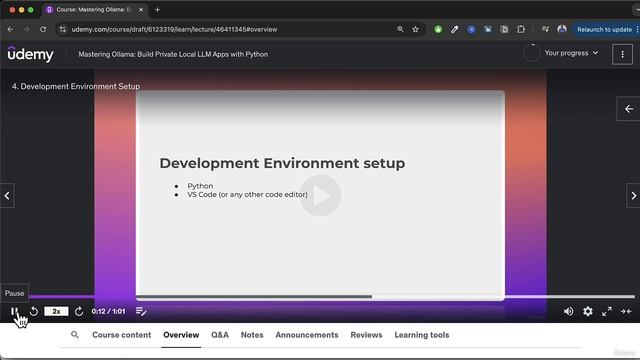This screenshot has width=640, height=360.
Task: Toggle expanded theater view
Action: pyautogui.click(x=626, y=311)
